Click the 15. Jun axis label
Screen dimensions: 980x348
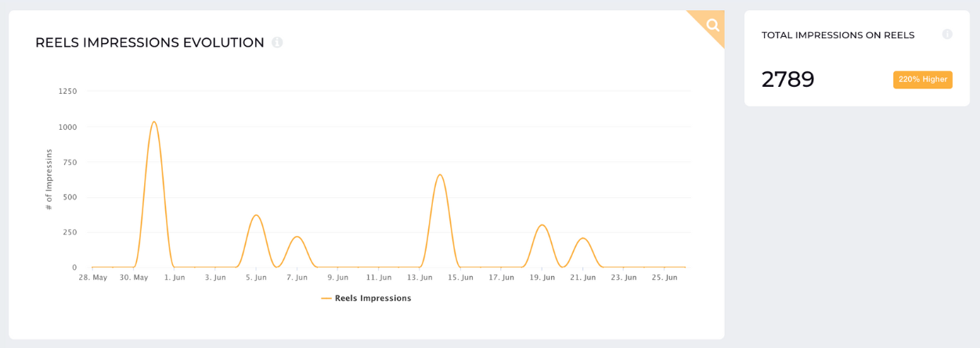[460, 278]
